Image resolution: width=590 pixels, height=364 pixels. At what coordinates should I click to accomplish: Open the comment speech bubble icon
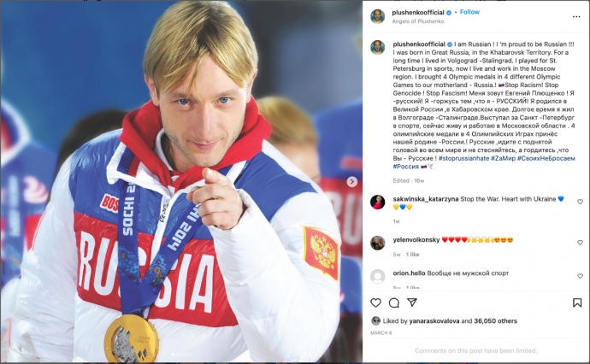pos(394,302)
